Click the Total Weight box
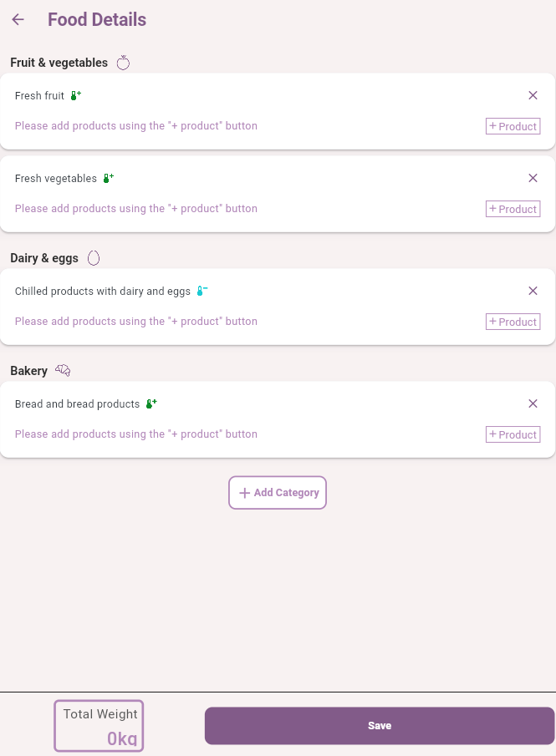The image size is (556, 756). click(99, 726)
